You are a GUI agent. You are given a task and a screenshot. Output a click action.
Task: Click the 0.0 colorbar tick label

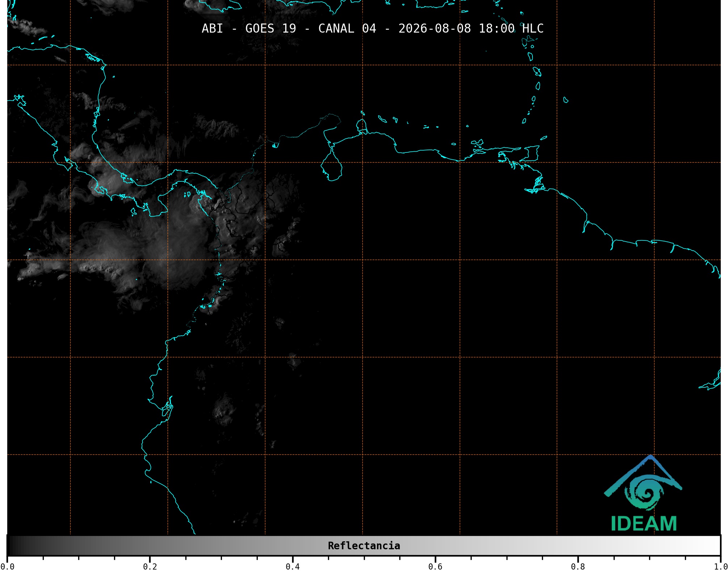click(7, 567)
